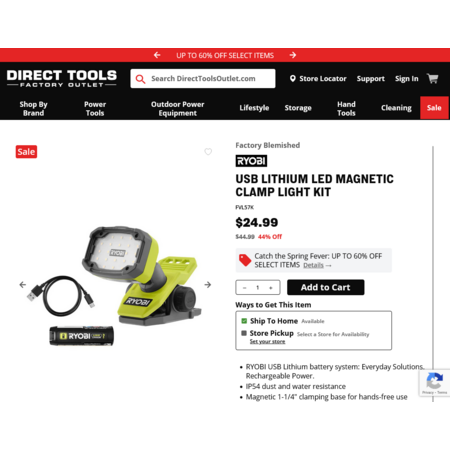Decrease quantity with minus button

tap(245, 288)
